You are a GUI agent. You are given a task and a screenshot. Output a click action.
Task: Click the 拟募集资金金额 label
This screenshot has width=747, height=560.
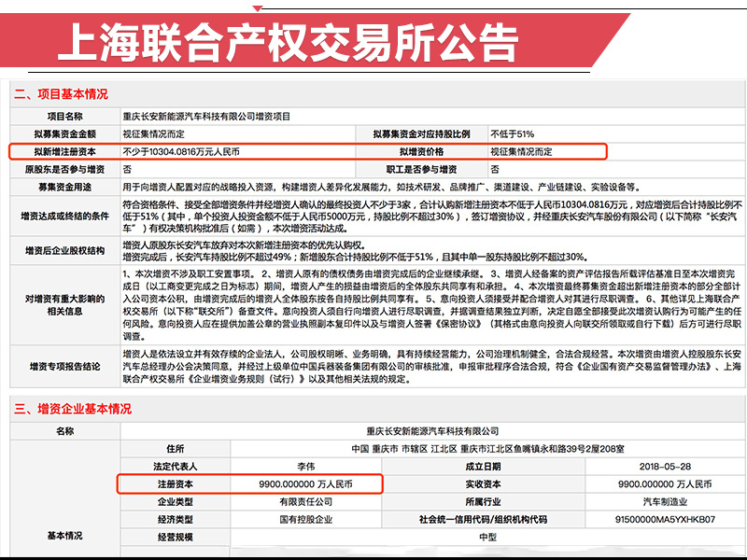64,133
